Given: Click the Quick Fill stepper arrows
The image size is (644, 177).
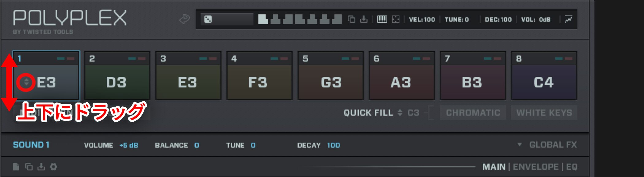Looking at the screenshot, I should pos(400,113).
